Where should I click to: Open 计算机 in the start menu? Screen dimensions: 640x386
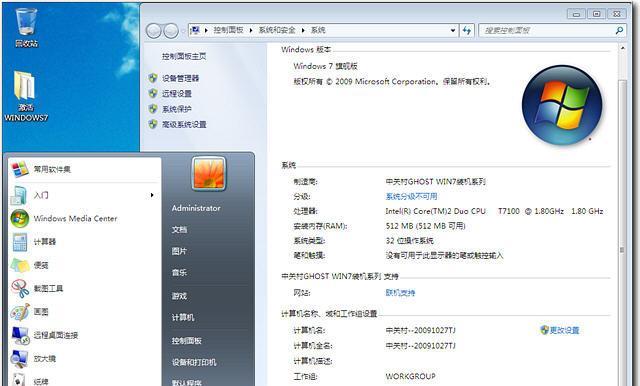(x=183, y=317)
